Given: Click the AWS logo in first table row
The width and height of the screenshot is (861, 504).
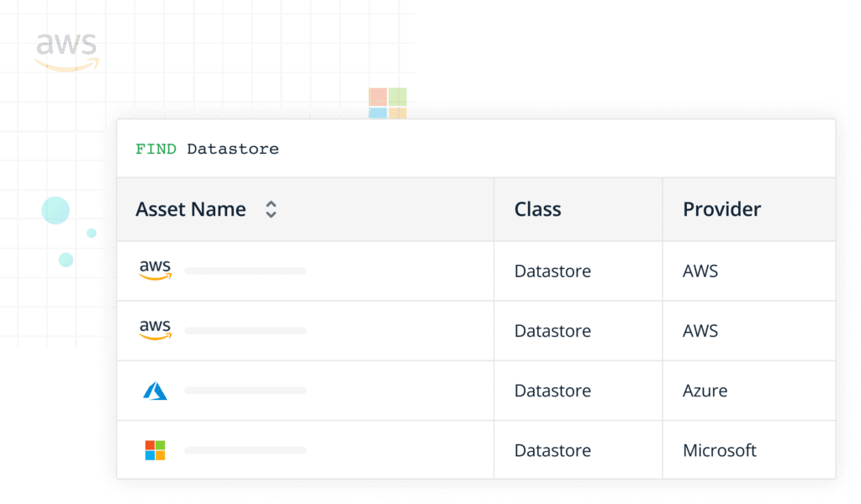Looking at the screenshot, I should click(156, 270).
